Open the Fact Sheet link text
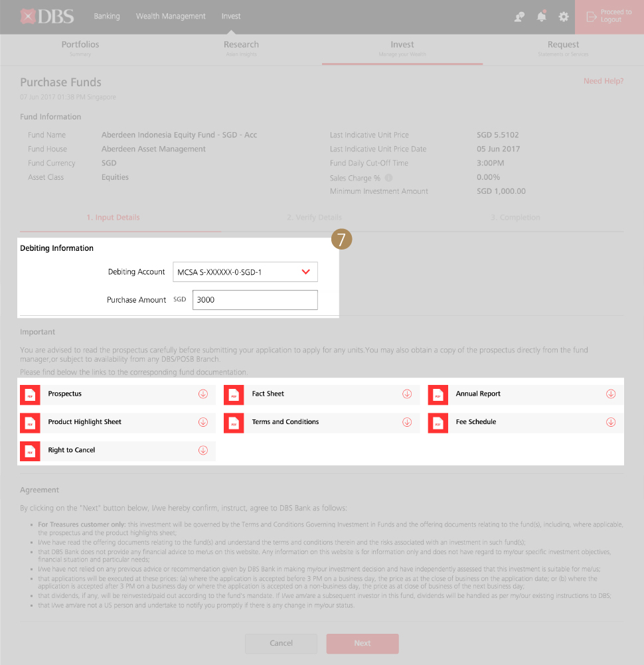The image size is (644, 665). (268, 394)
